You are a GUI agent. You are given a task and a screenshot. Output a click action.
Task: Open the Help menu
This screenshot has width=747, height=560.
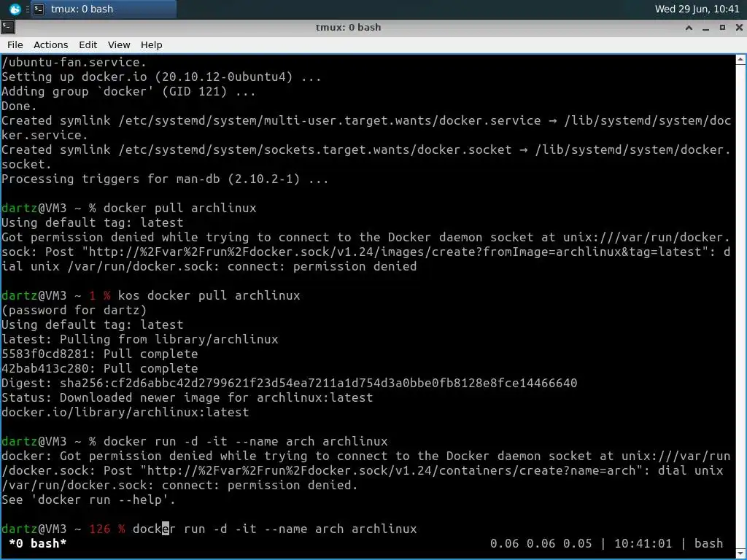tap(152, 44)
